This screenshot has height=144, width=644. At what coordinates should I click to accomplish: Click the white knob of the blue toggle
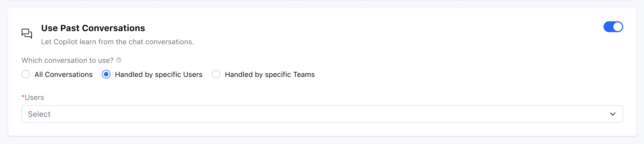[618, 27]
